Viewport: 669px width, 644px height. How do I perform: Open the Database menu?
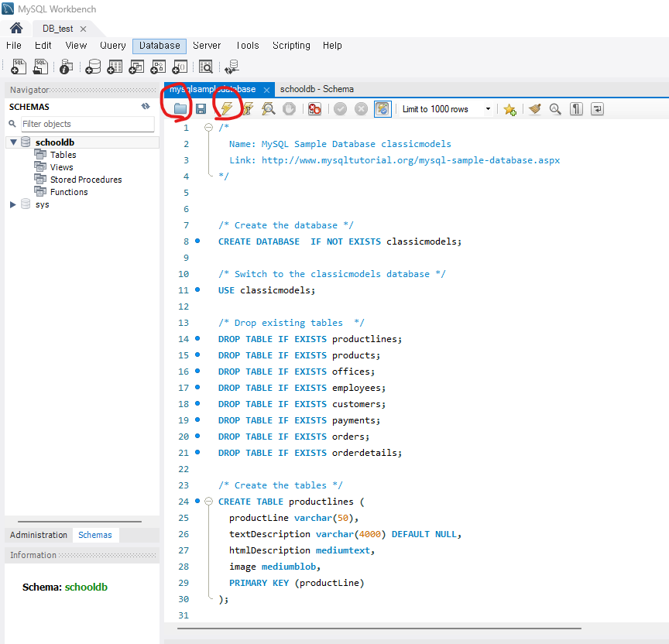click(x=160, y=46)
